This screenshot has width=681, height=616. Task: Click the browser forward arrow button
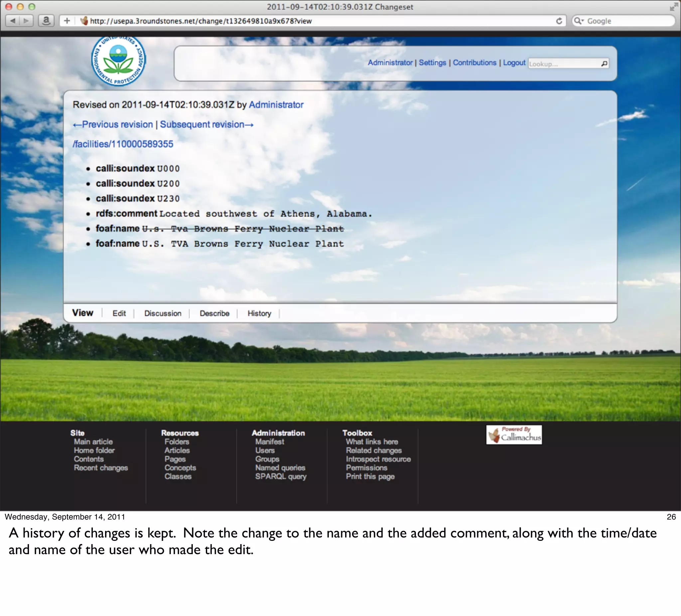26,21
